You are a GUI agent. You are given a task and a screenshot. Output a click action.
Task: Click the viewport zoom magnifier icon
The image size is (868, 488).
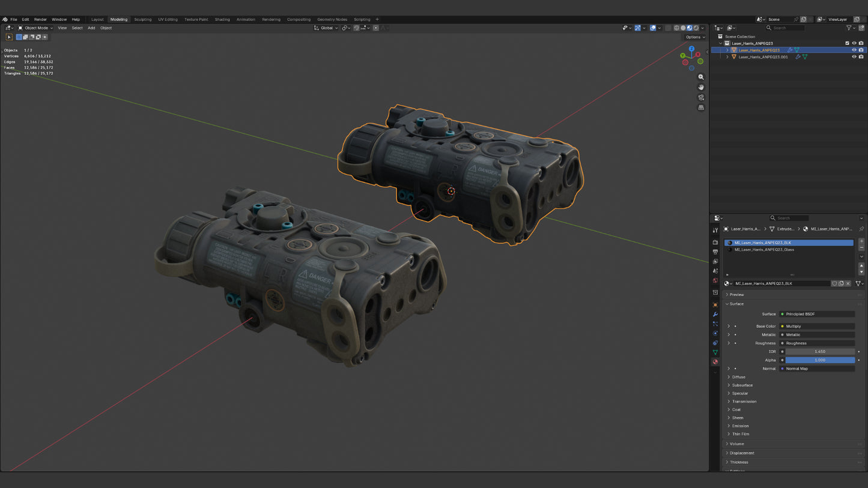pyautogui.click(x=701, y=77)
